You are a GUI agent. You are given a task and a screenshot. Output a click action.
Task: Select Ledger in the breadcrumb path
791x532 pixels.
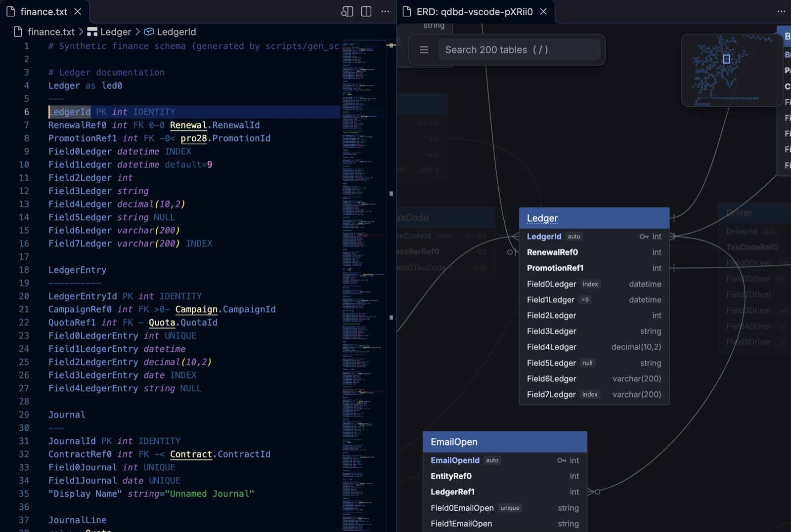coord(116,32)
